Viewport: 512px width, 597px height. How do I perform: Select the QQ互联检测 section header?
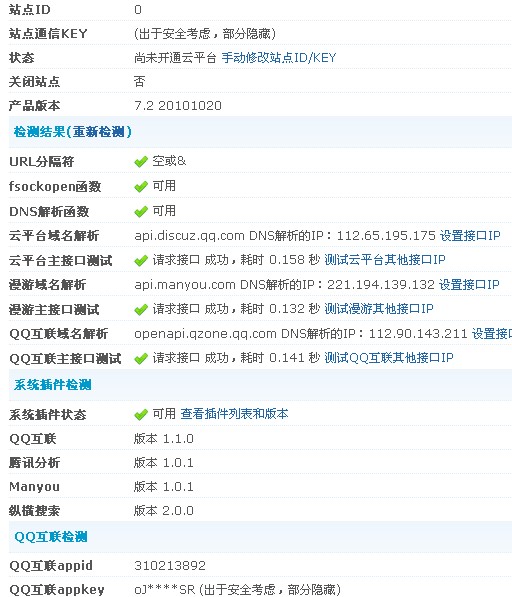(x=51, y=537)
